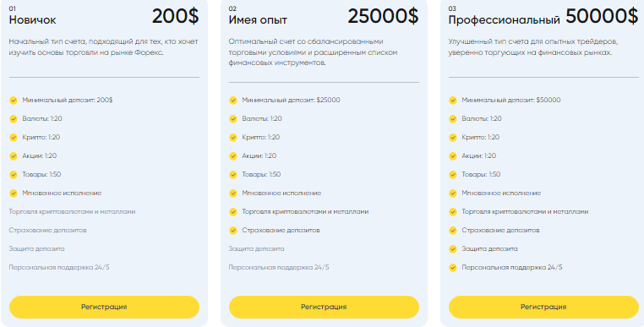Click greyed Персональная поддержка 24/5 in Новичок
The height and width of the screenshot is (327, 644).
[59, 268]
